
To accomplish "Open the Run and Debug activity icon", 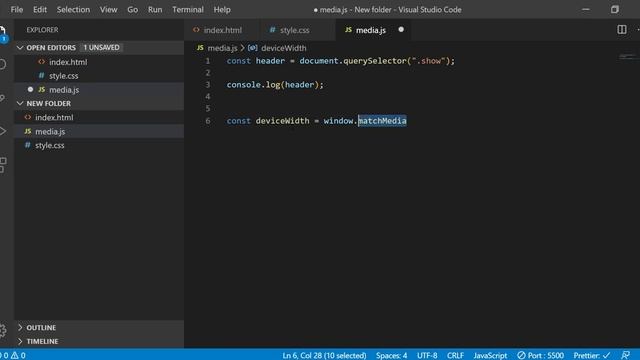I will coord(2,131).
